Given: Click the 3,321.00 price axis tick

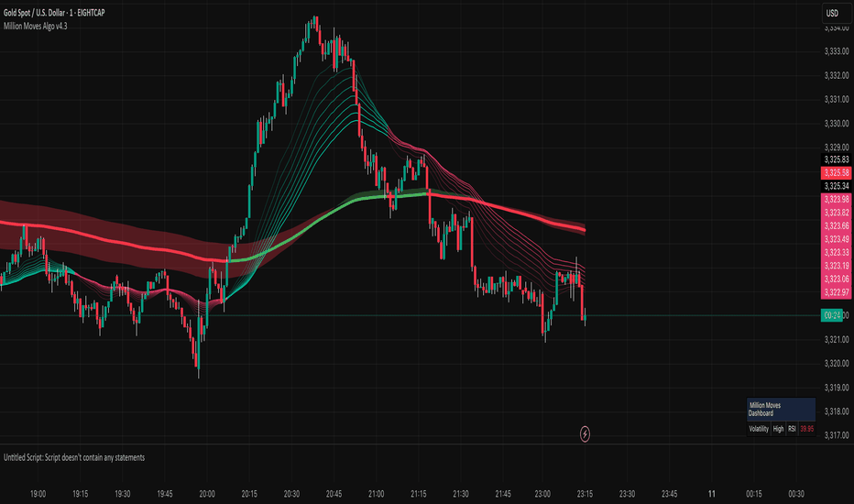Looking at the screenshot, I should (837, 339).
